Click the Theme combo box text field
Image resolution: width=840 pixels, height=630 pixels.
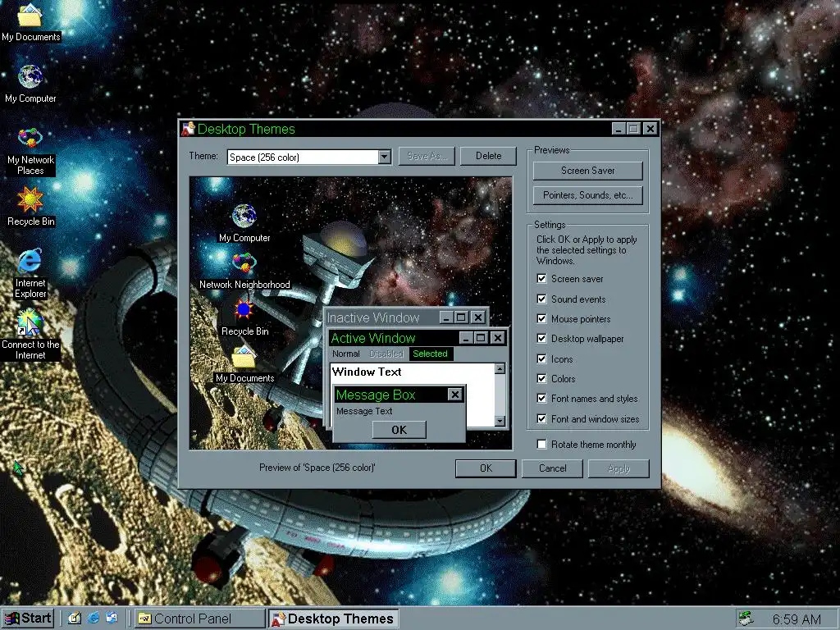click(x=303, y=157)
